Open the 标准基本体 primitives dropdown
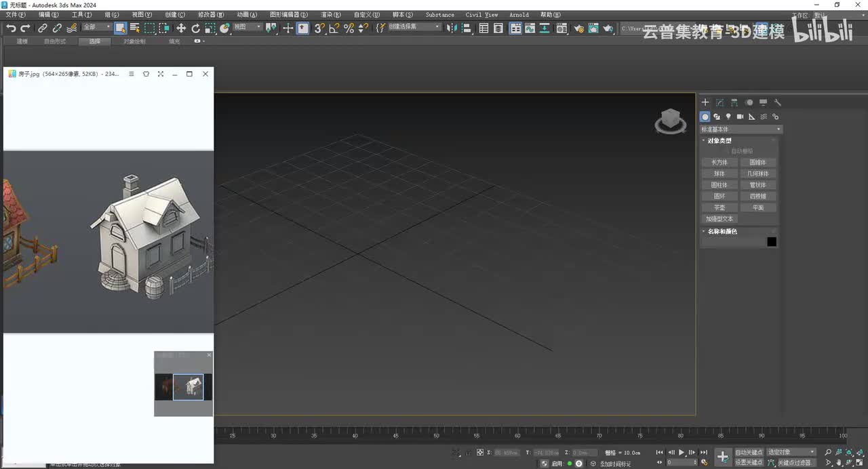Viewport: 868px width, 469px height. 741,129
